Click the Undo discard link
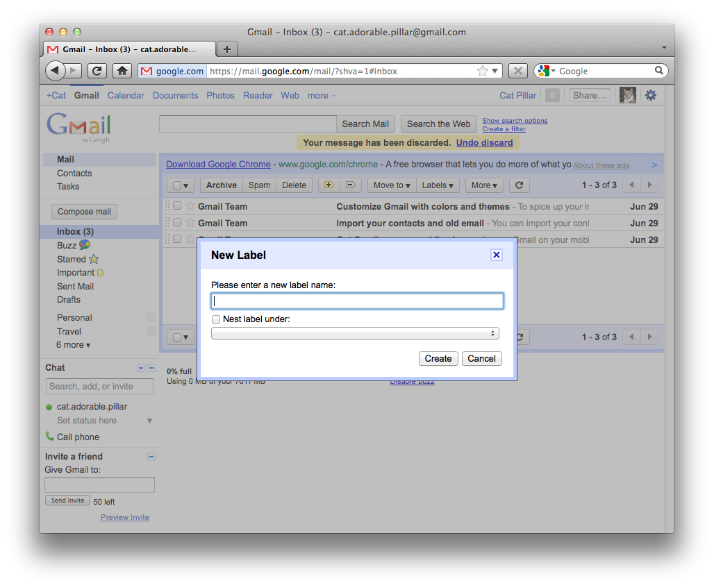Screen dimensions: 714x588 pyautogui.click(x=484, y=143)
